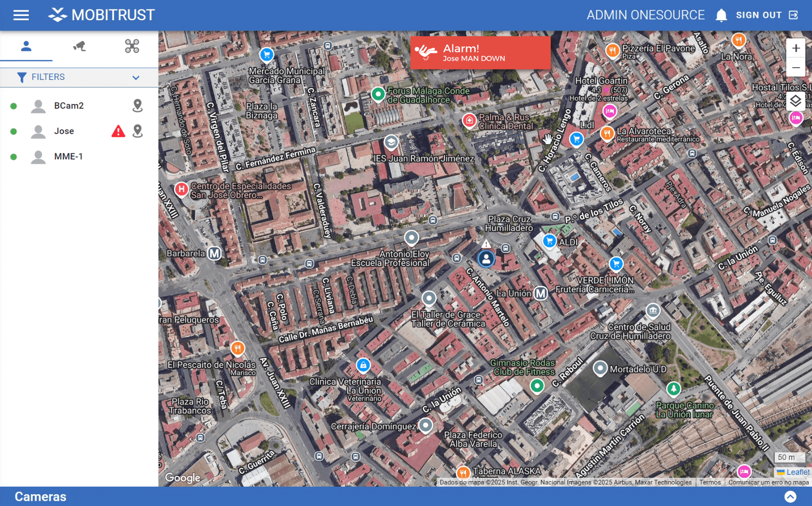Click the Filters funnel icon
Screen dimensions: 812x506
coord(22,78)
